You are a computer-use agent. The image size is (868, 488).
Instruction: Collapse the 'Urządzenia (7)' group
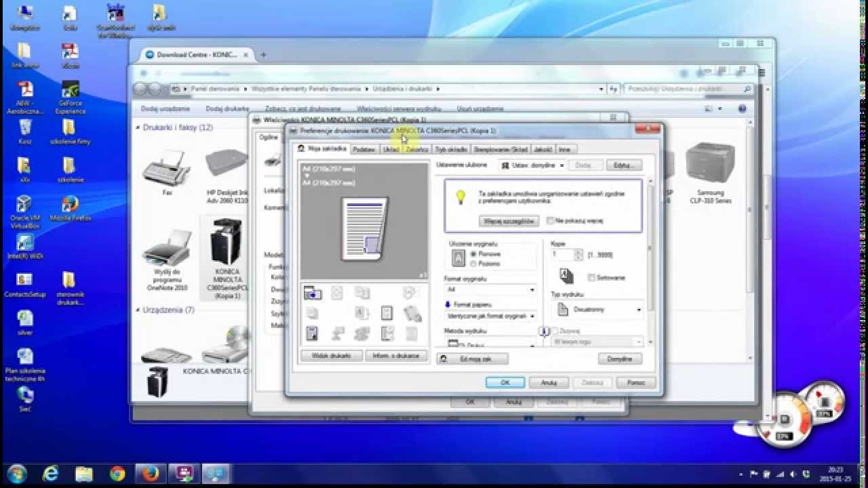138,310
